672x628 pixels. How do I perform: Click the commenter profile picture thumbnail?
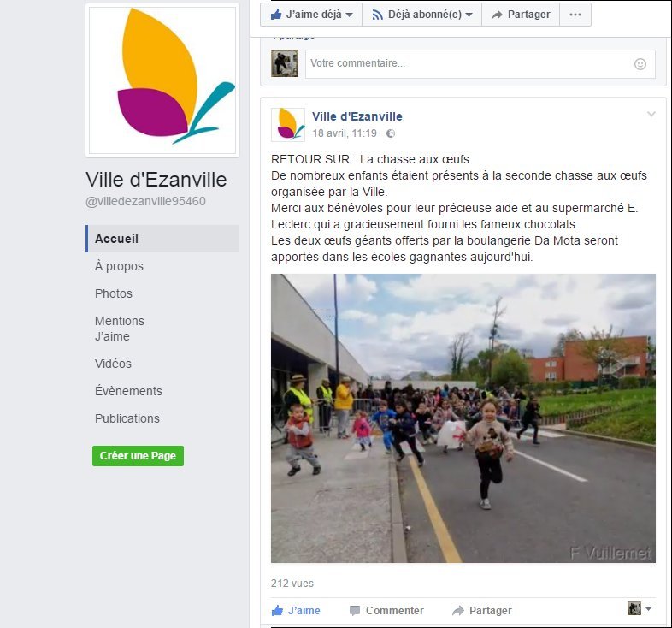[285, 63]
